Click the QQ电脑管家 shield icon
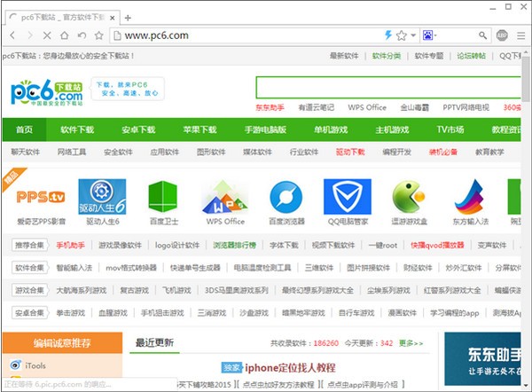This screenshot has height=392, width=532. tap(347, 196)
